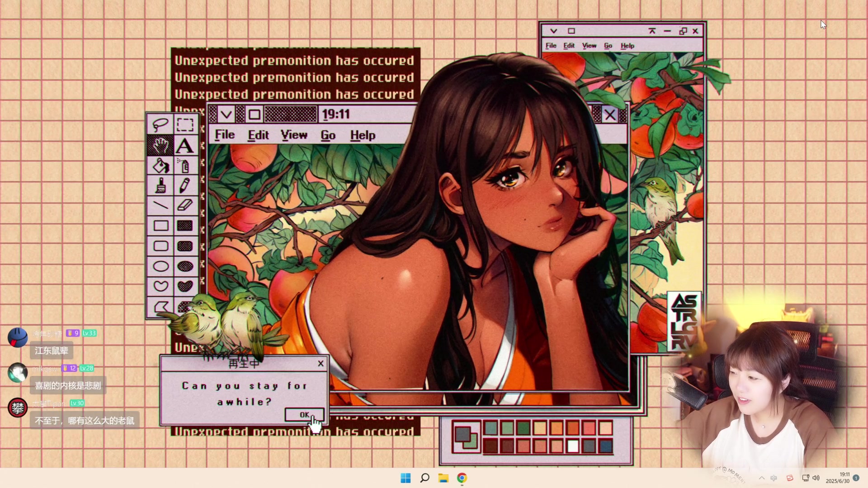The image size is (868, 488).
Task: Click the square box button in the back window
Action: point(571,31)
